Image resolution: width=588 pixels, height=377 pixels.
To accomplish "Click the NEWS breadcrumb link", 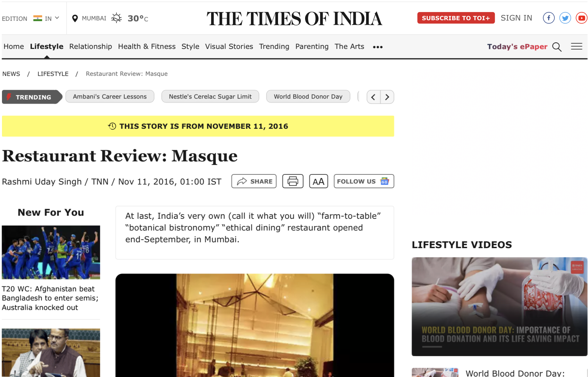I will pyautogui.click(x=11, y=74).
